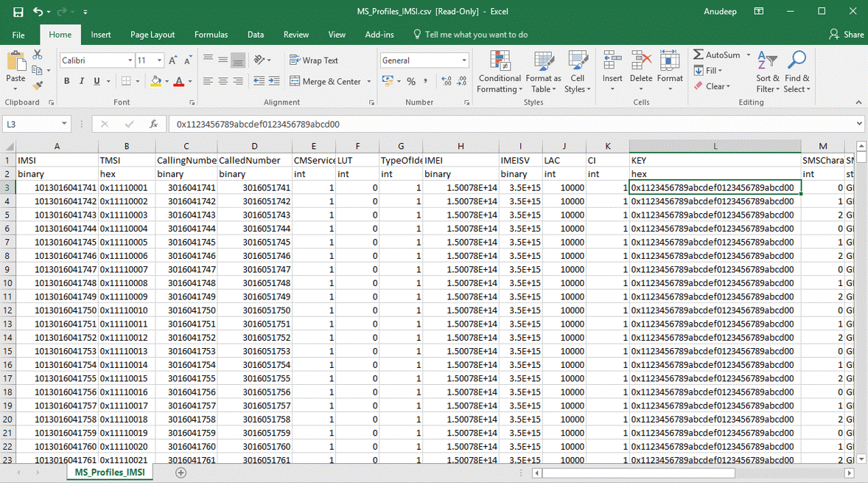Viewport: 868px width, 483px height.
Task: Click the Conditional Formatting icon
Action: pos(500,62)
